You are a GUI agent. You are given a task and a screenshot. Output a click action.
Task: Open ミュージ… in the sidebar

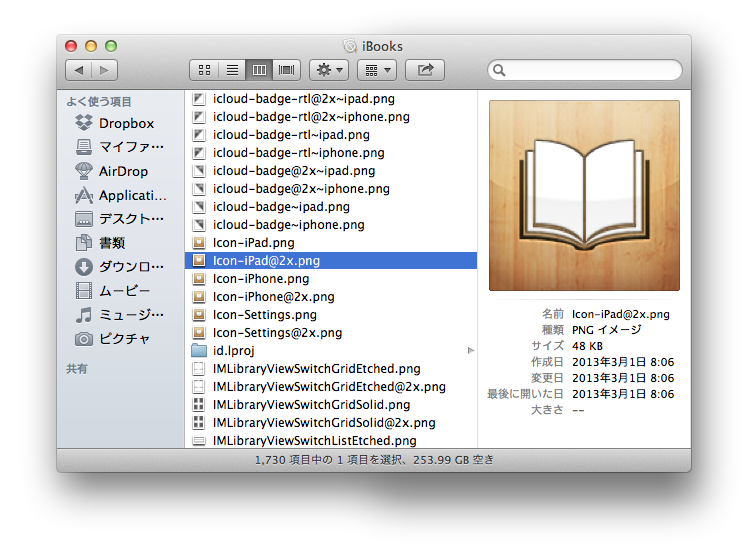pyautogui.click(x=119, y=314)
